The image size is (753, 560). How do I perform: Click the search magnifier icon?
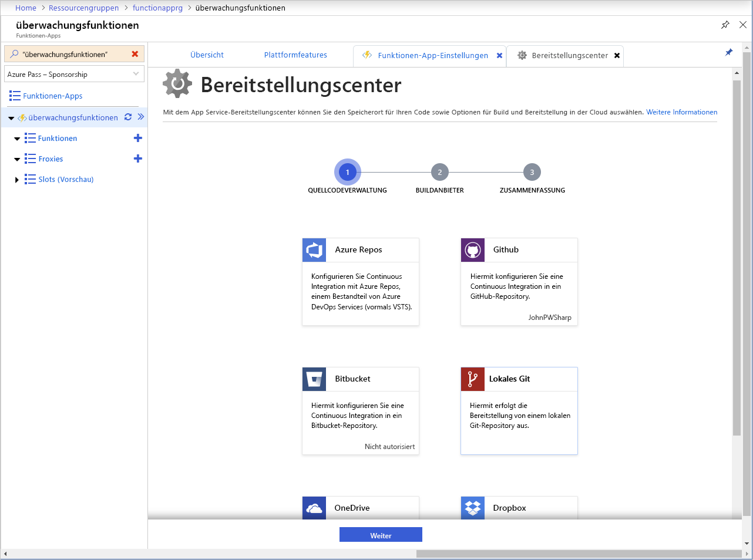[x=14, y=54]
